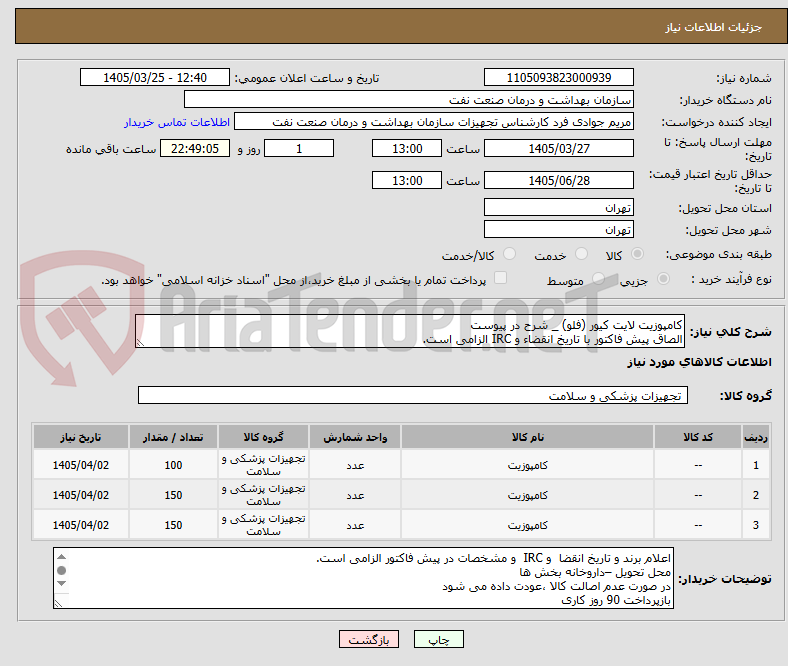Click the چاپ print button

tap(439, 639)
